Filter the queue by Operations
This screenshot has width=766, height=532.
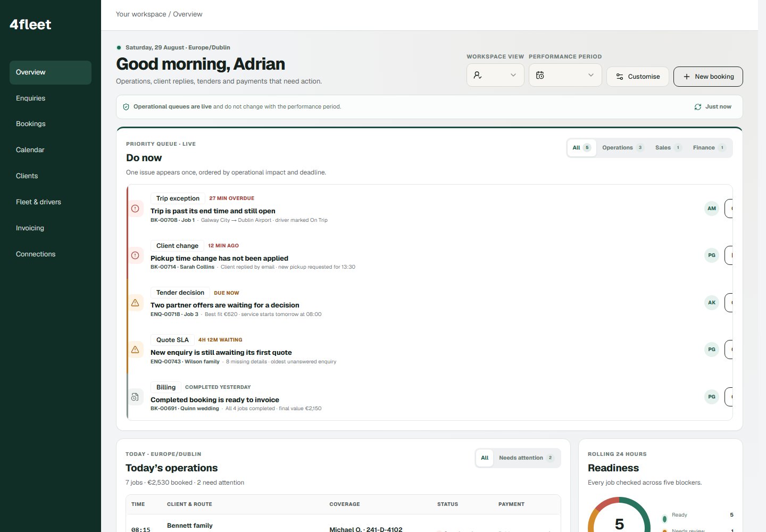[623, 148]
